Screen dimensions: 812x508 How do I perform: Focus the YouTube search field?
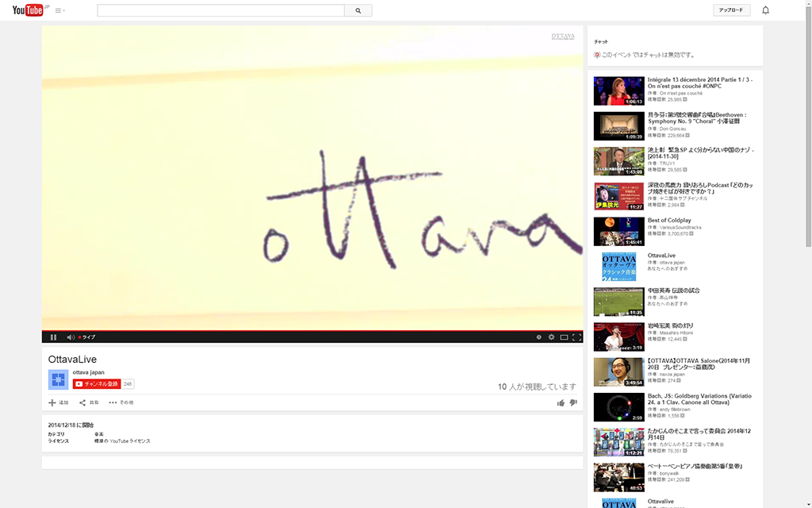(220, 10)
